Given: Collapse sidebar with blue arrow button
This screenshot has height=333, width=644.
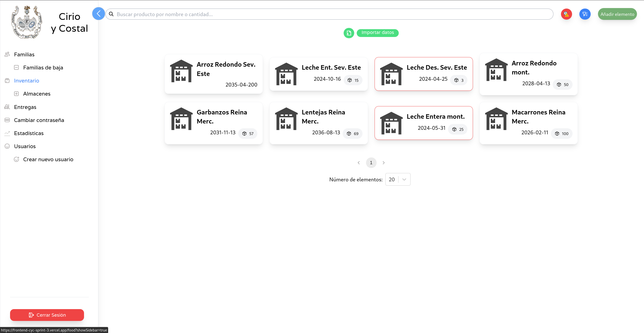Looking at the screenshot, I should pos(98,14).
